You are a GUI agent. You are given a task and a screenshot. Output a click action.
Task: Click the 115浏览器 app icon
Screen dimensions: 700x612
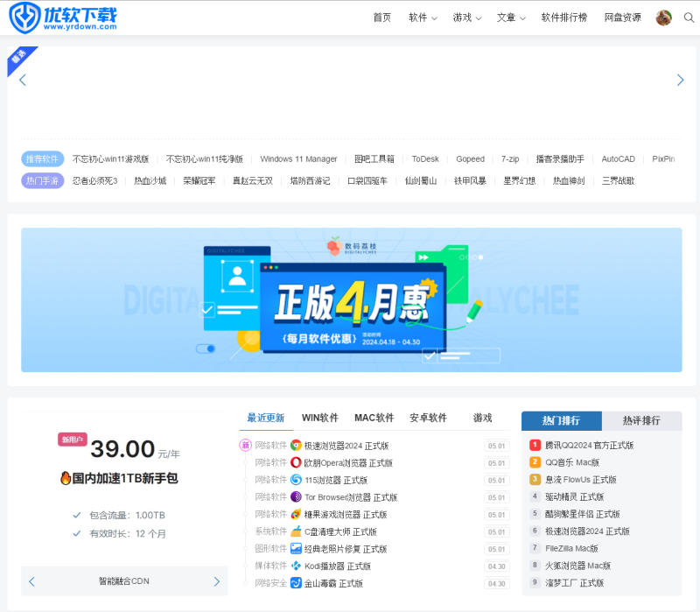point(296,480)
